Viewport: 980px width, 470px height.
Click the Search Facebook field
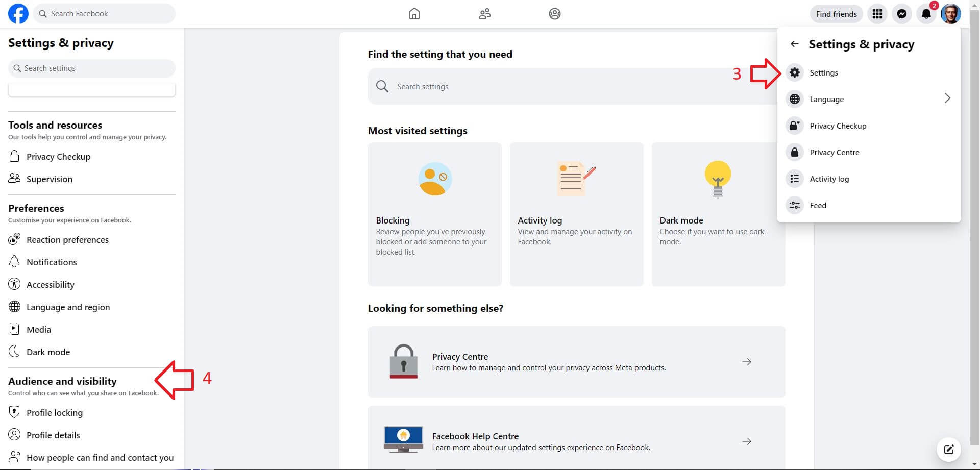tap(104, 14)
